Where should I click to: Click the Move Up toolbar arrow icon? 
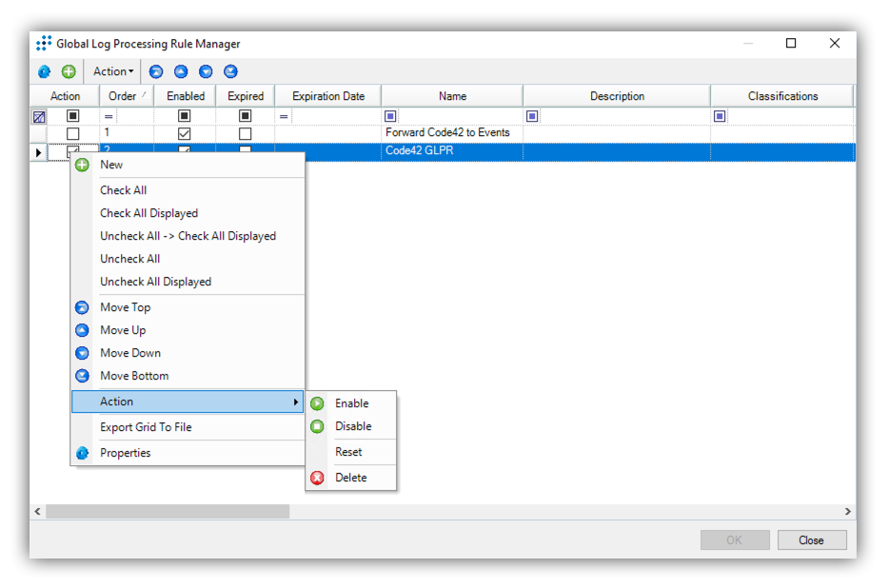tap(181, 71)
